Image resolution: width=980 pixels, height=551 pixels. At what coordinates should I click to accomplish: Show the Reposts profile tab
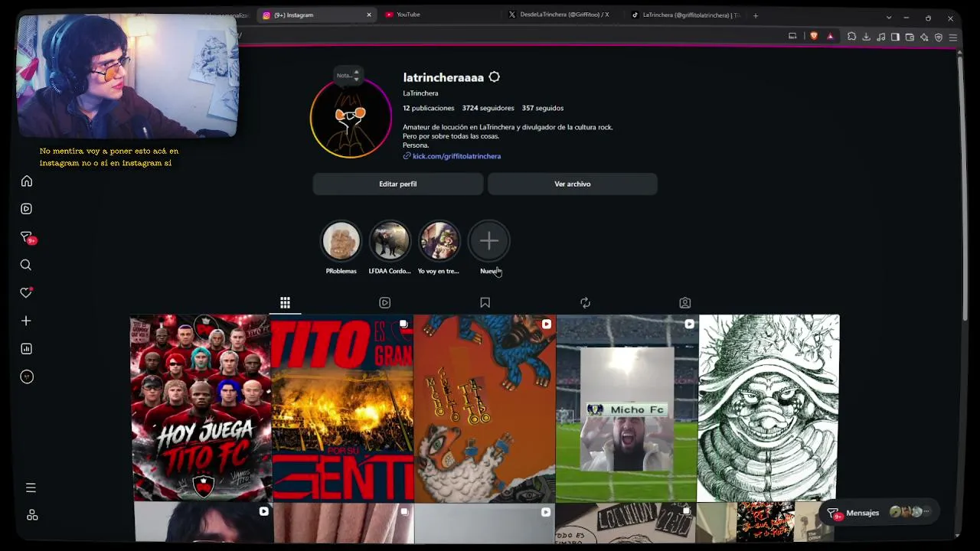(x=585, y=303)
